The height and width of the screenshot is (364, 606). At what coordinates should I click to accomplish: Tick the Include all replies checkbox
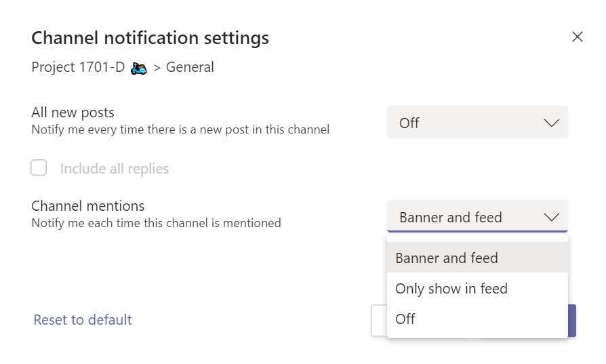(x=39, y=168)
